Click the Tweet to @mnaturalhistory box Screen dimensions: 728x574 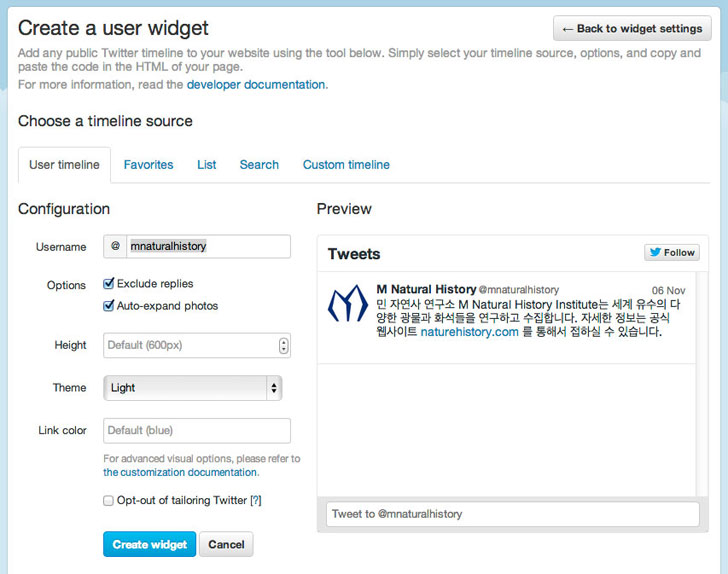click(x=512, y=514)
